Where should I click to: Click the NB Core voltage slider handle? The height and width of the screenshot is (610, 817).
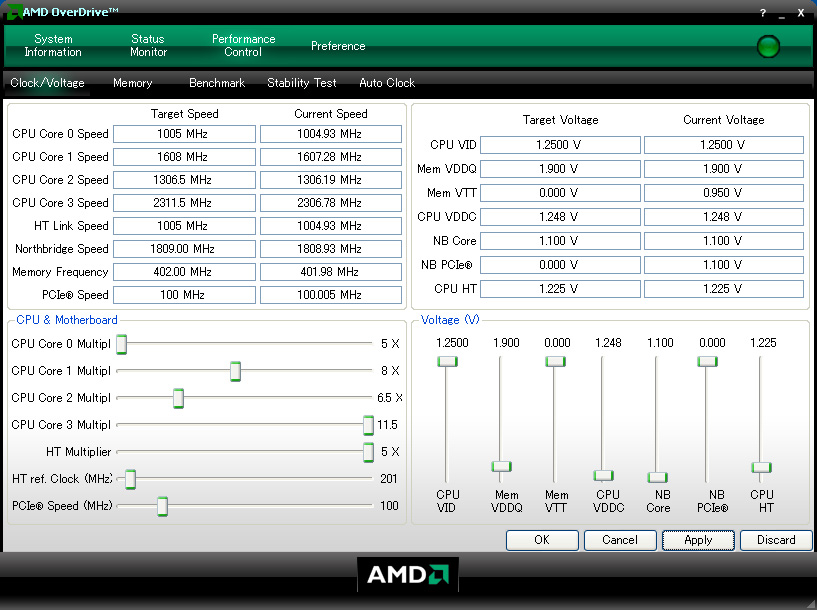coord(658,477)
